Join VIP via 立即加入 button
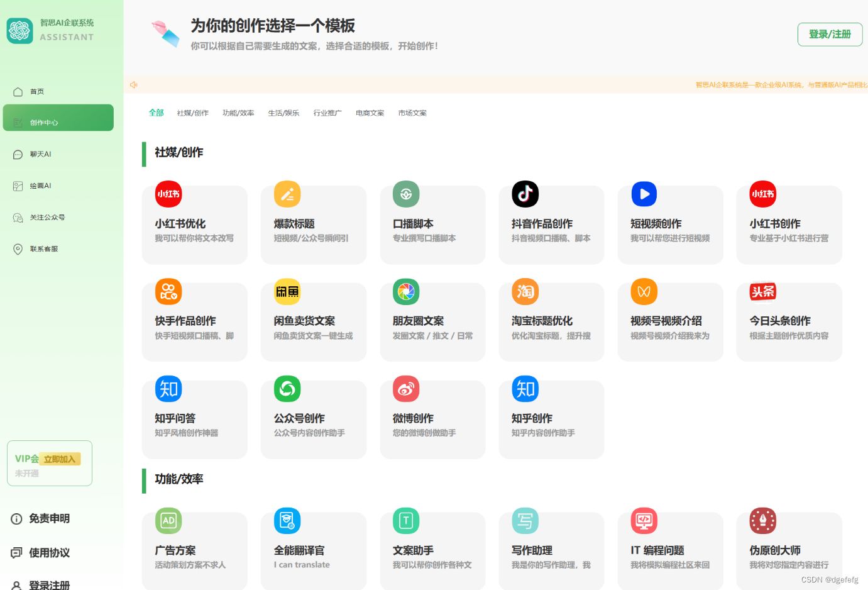Viewport: 868px width, 590px height. [60, 459]
